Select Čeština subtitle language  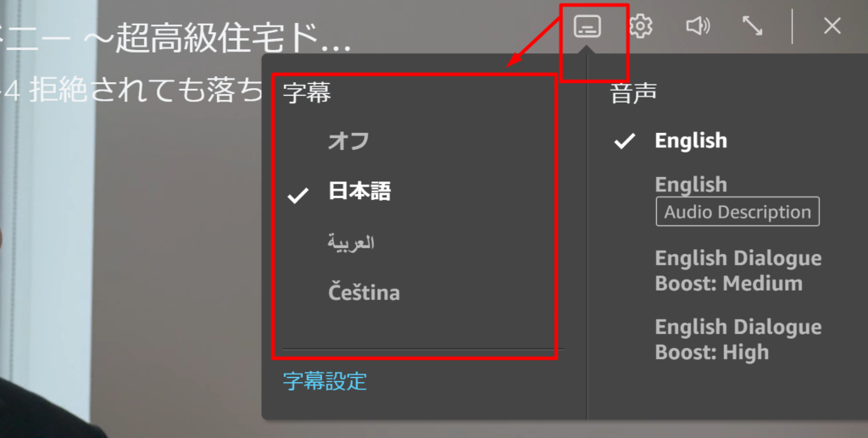coord(364,292)
